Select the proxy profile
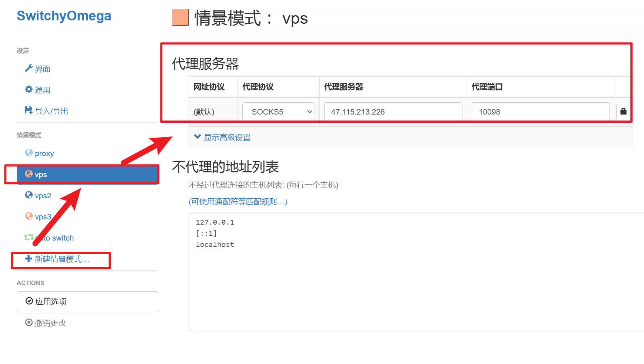The image size is (644, 364). [44, 153]
